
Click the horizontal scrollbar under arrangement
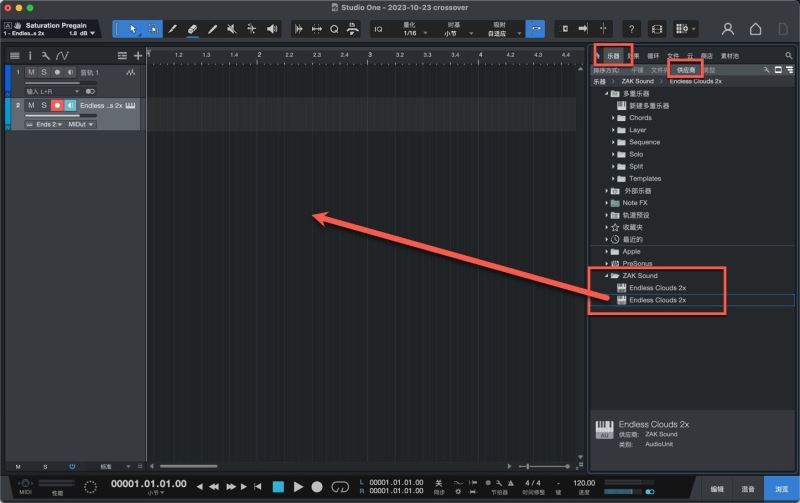[x=188, y=466]
